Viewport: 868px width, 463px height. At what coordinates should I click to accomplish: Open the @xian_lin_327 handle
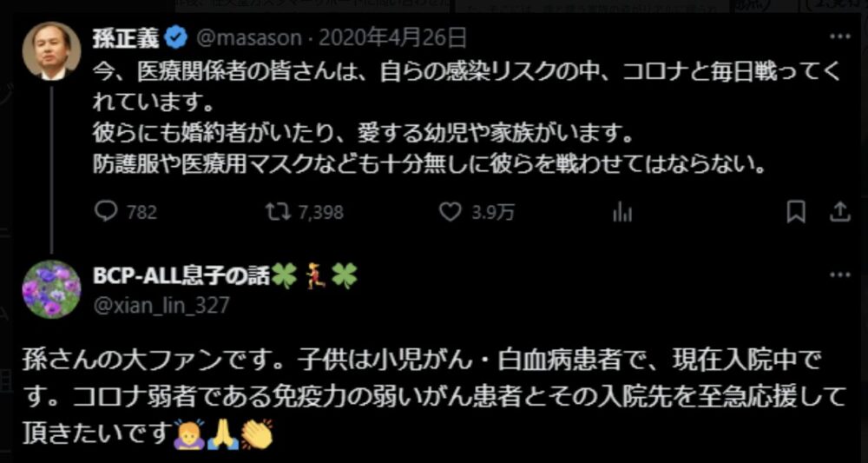point(161,305)
